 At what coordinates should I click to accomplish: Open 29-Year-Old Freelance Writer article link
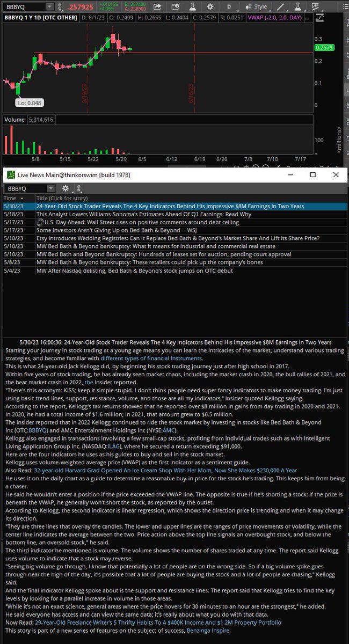coord(158,623)
